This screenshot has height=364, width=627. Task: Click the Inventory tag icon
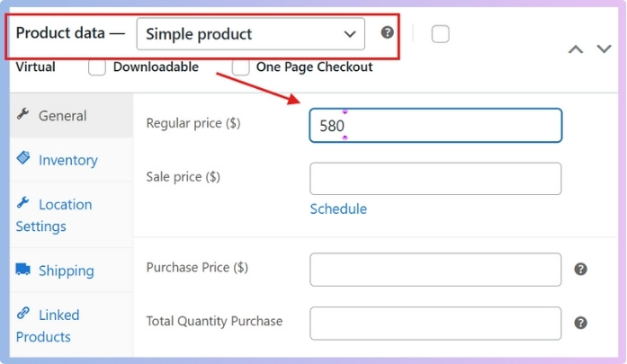point(23,158)
